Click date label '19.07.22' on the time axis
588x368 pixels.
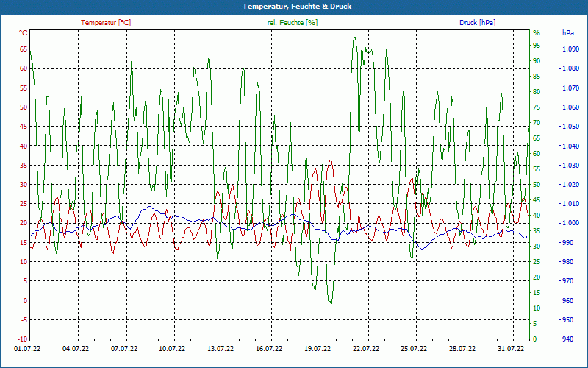[318, 349]
